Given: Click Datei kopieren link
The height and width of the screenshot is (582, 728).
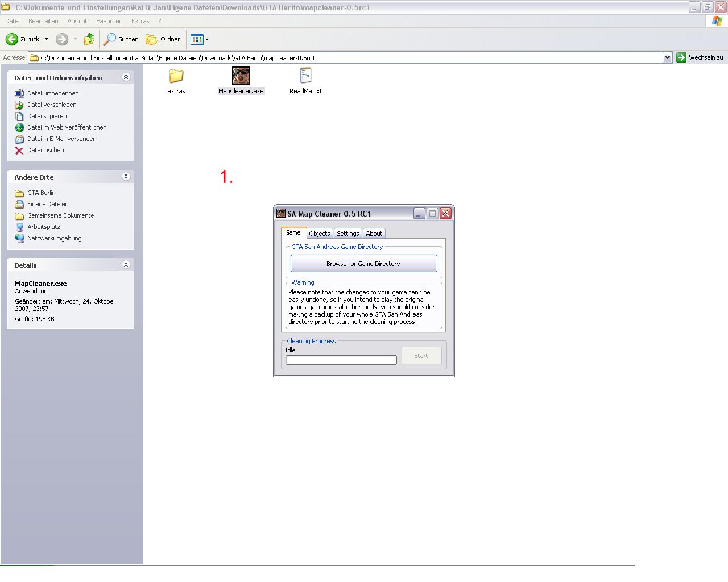Looking at the screenshot, I should 47,116.
